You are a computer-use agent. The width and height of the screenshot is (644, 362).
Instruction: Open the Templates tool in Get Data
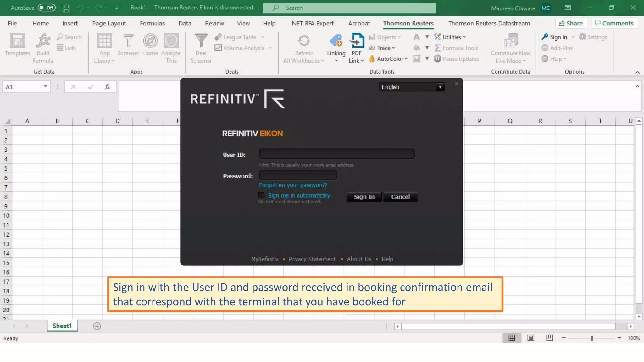(17, 45)
